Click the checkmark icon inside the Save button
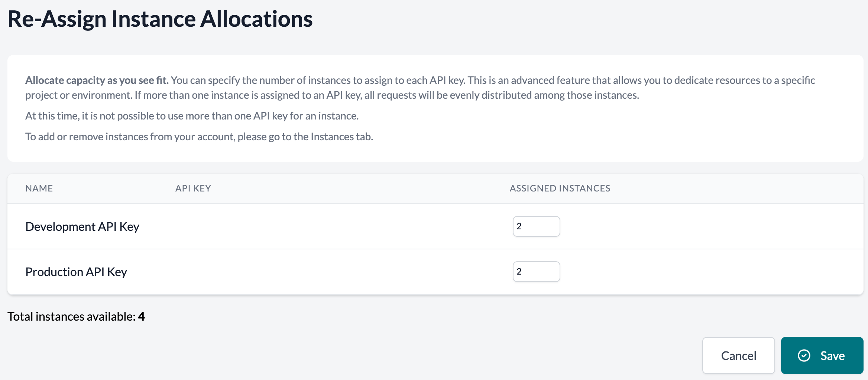This screenshot has width=868, height=380. [x=803, y=356]
